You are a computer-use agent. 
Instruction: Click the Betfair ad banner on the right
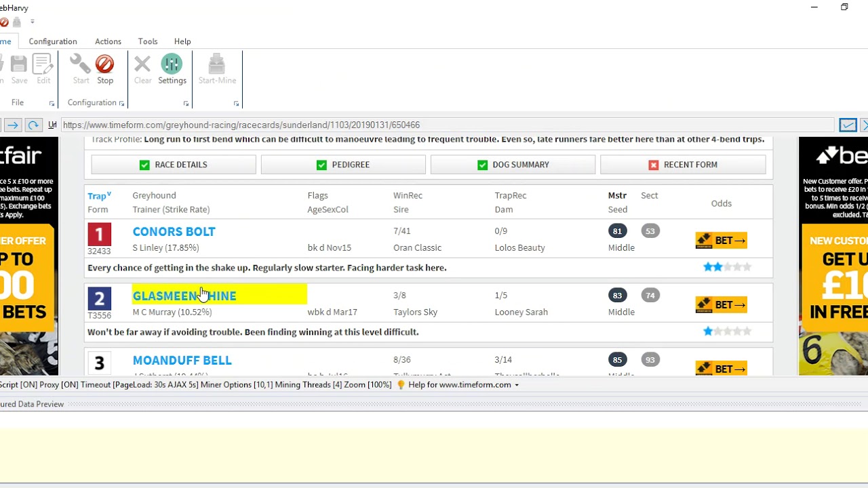[x=833, y=256]
